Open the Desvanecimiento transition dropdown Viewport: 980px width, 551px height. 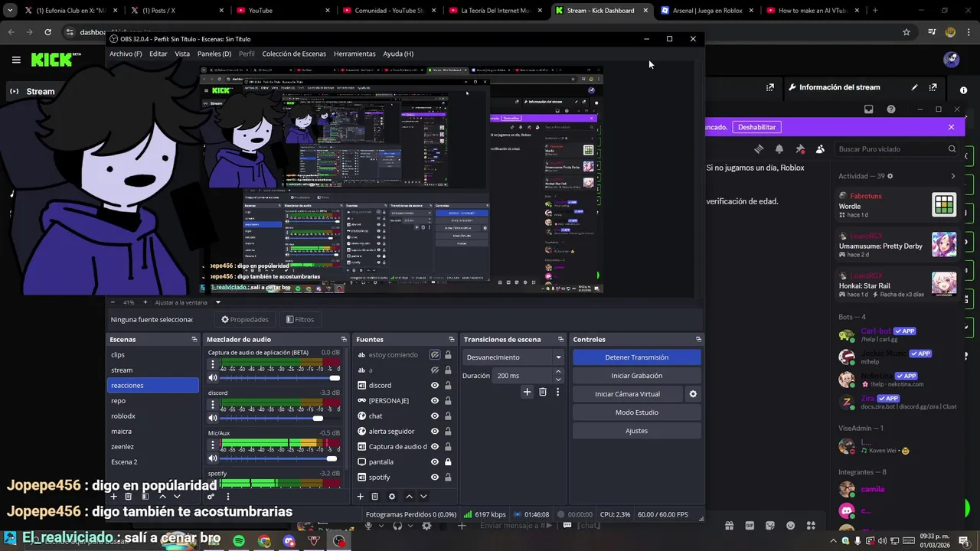513,357
